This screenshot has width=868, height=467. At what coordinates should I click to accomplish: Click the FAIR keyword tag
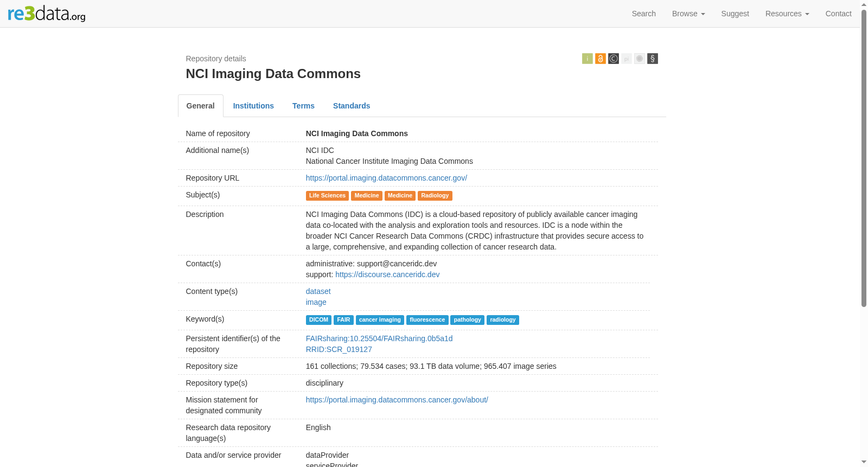(x=343, y=320)
